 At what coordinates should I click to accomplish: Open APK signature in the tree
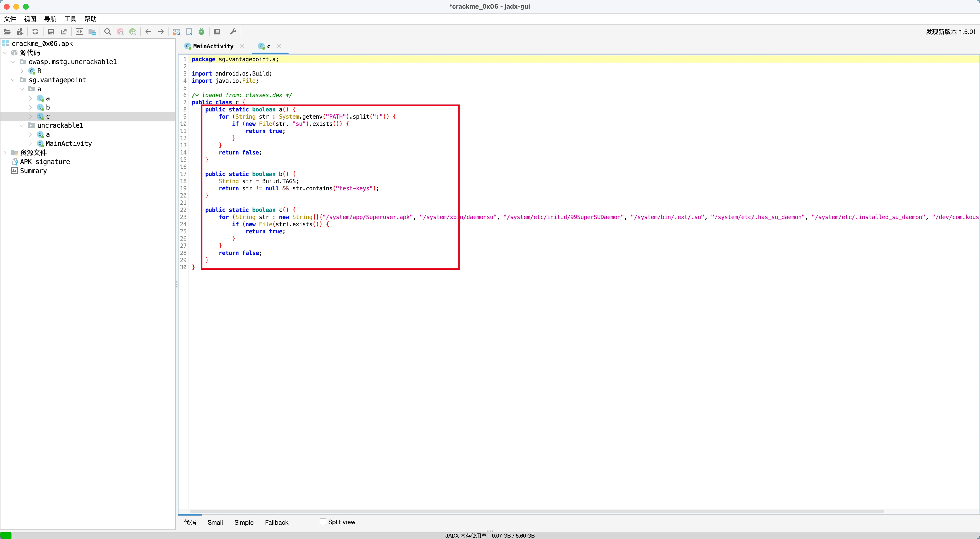pyautogui.click(x=45, y=162)
